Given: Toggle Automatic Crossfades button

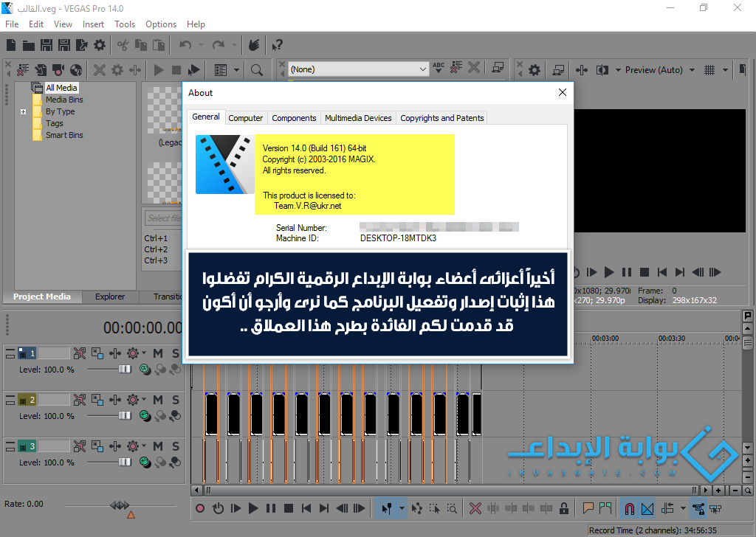Looking at the screenshot, I should coord(647,508).
